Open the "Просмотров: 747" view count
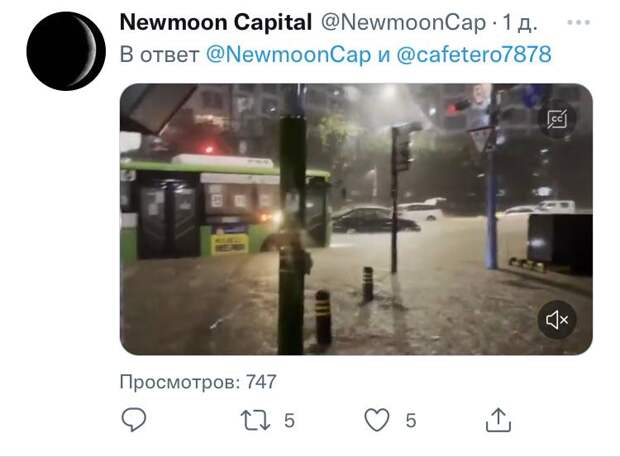The image size is (620, 457). point(198,382)
